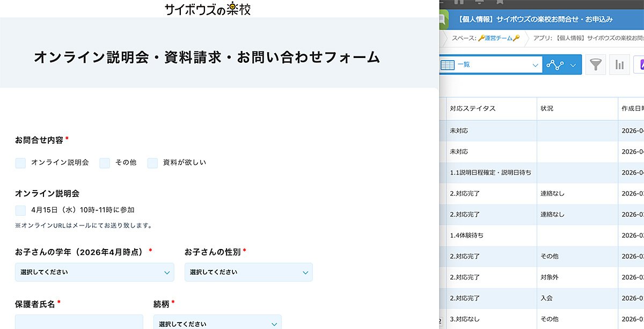Check the 4月15日 session attendance checkbox
The width and height of the screenshot is (644, 329).
(20, 209)
